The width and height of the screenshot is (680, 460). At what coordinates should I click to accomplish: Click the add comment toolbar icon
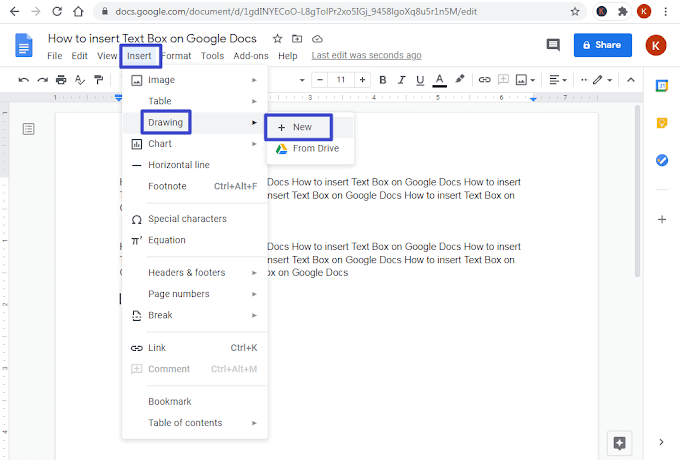503,79
